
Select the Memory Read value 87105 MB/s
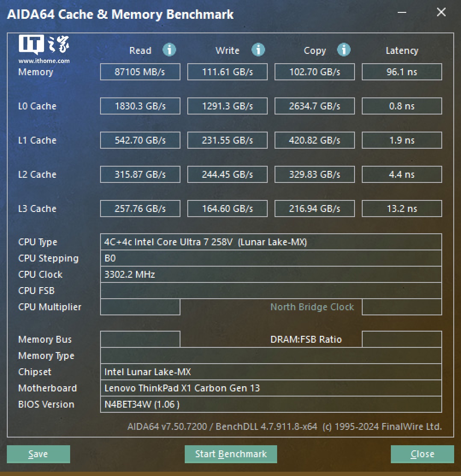point(140,72)
